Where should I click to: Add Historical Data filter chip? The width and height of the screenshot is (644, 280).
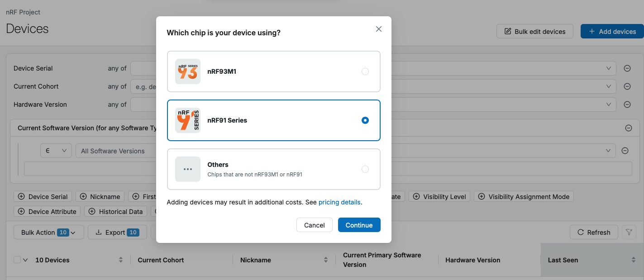pyautogui.click(x=116, y=211)
